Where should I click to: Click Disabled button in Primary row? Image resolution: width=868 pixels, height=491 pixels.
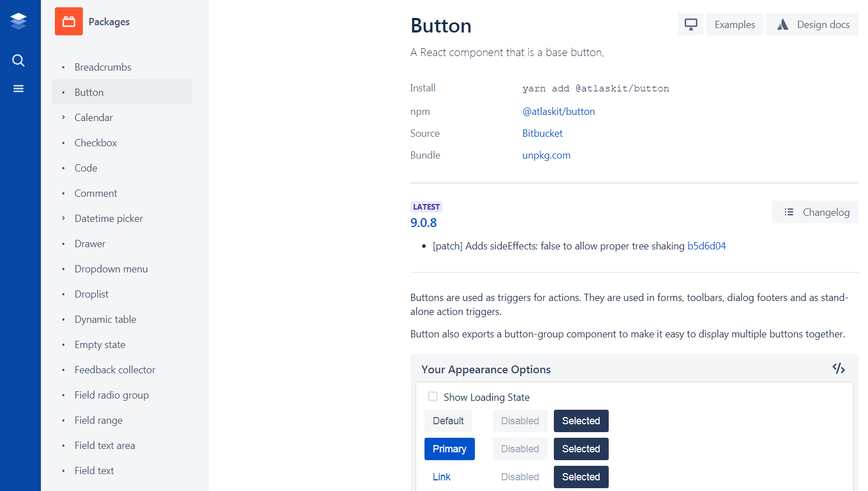[x=520, y=449]
